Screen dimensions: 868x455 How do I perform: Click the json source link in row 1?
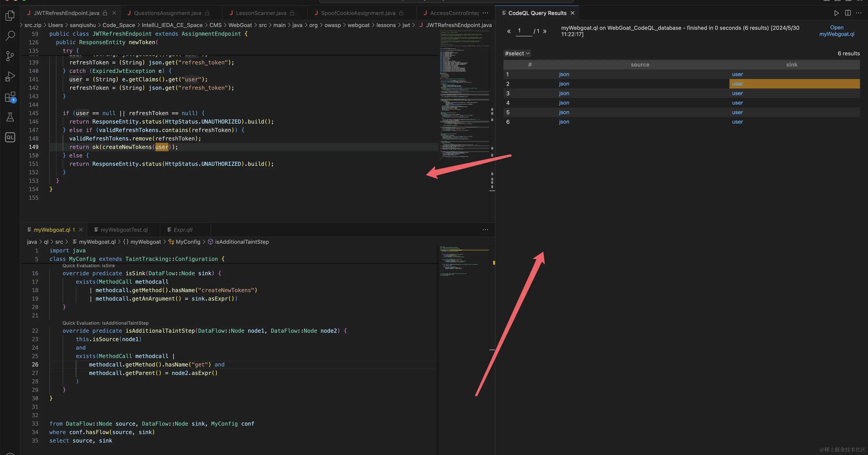pos(564,74)
